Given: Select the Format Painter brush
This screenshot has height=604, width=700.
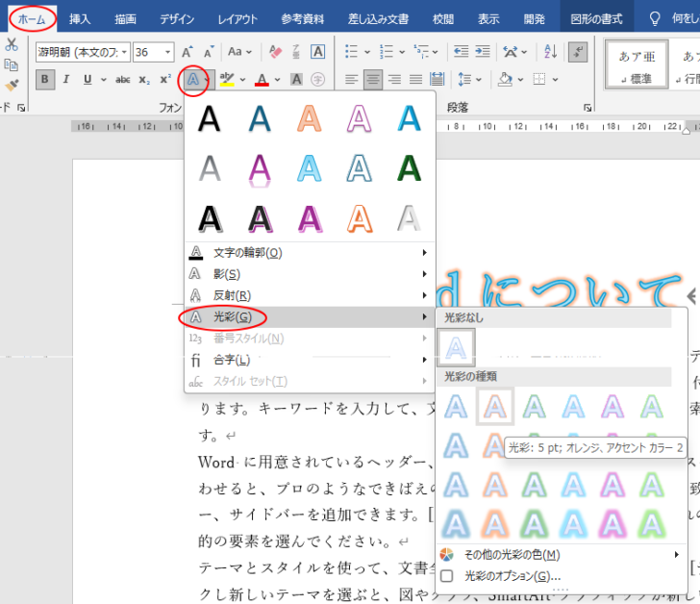Looking at the screenshot, I should [12, 85].
